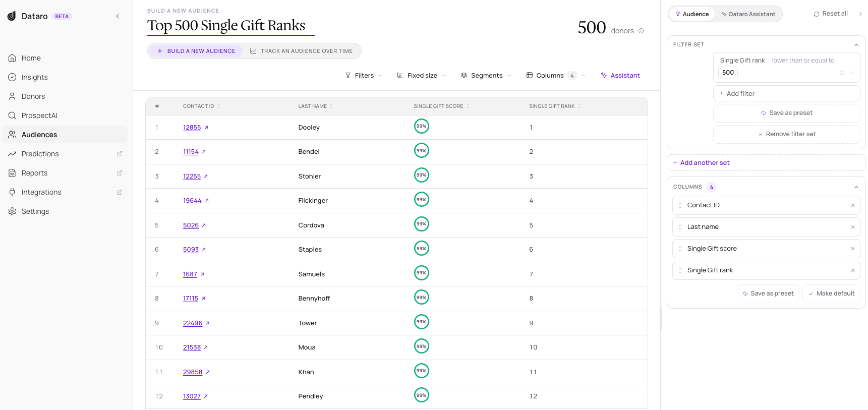Click the info icon next to donors count
Viewport: 868px width, 410px height.
pos(641,31)
